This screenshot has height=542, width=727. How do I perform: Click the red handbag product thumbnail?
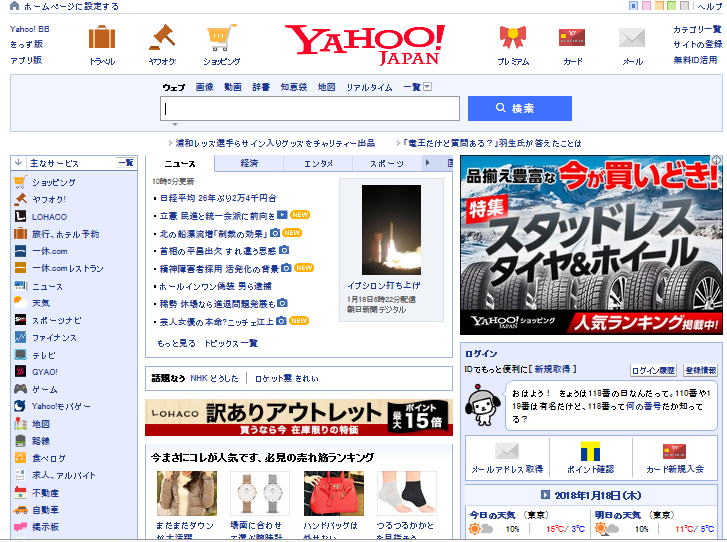(x=333, y=493)
